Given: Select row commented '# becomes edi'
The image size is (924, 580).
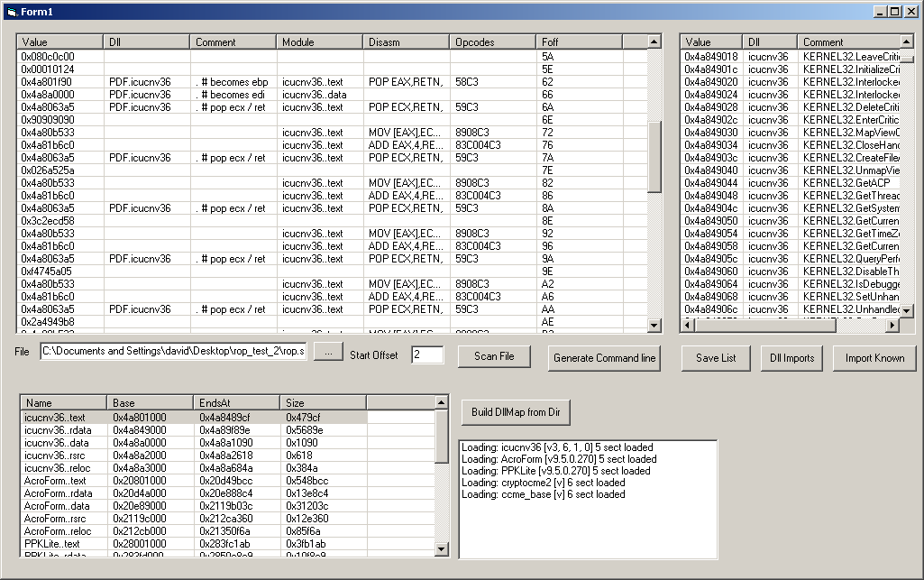Looking at the screenshot, I should pos(332,95).
